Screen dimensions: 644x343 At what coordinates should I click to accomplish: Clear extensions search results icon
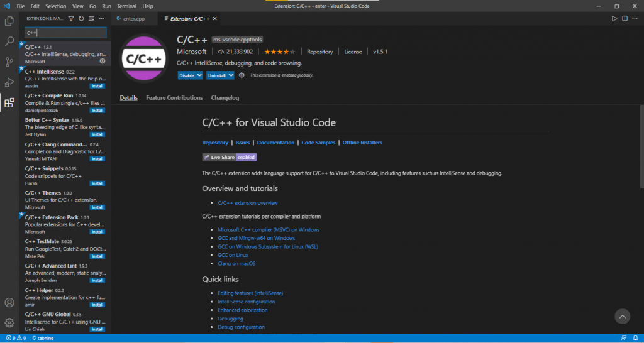point(91,18)
